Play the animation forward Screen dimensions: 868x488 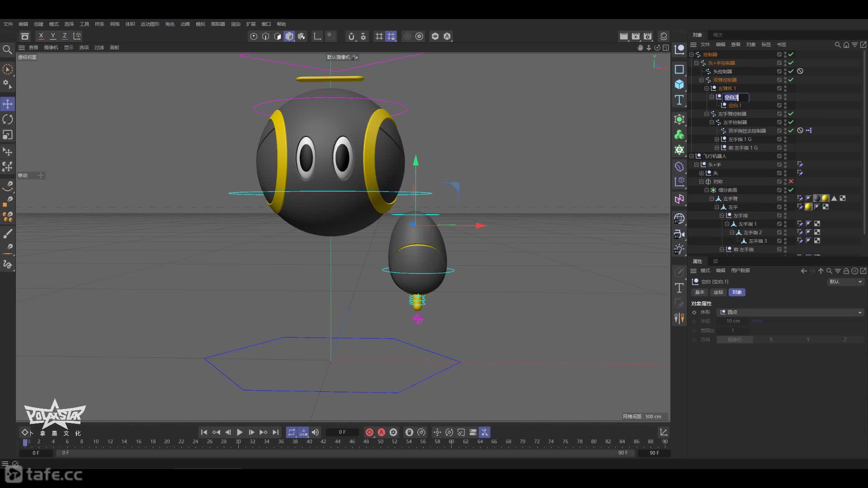[240, 432]
